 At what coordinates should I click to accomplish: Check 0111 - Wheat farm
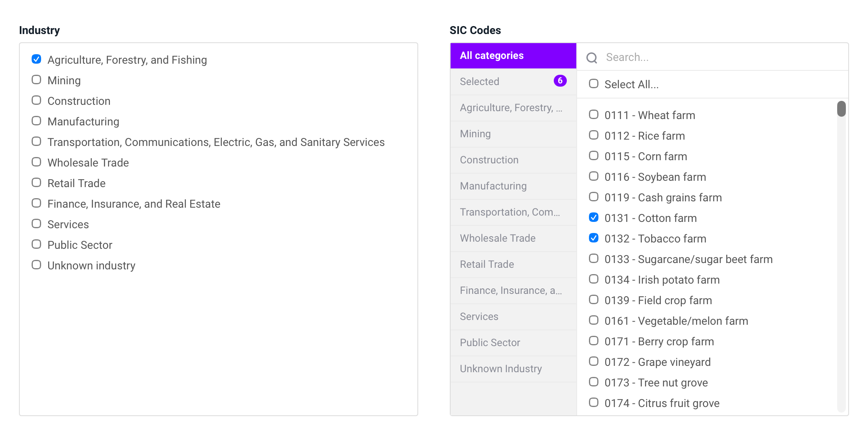(x=593, y=115)
